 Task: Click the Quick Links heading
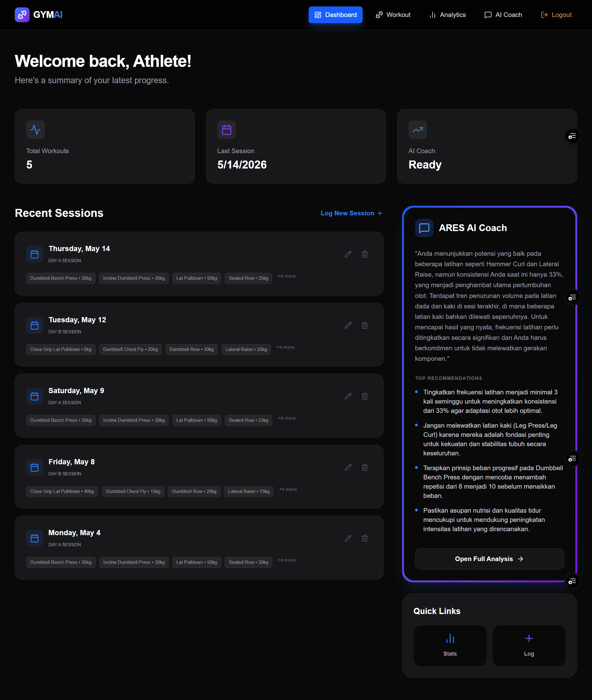pyautogui.click(x=437, y=611)
